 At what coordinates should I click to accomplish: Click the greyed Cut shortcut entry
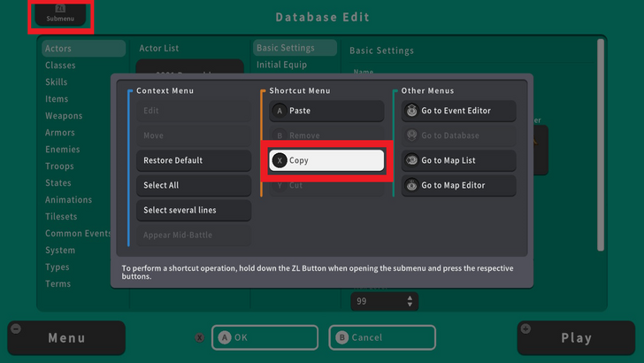click(326, 185)
